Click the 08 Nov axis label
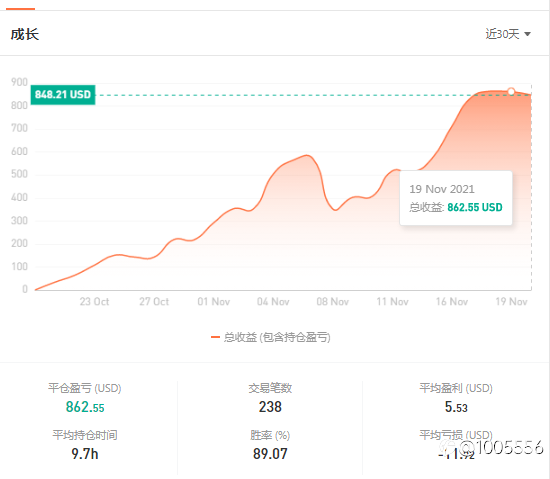This screenshot has width=550, height=479. (x=333, y=302)
